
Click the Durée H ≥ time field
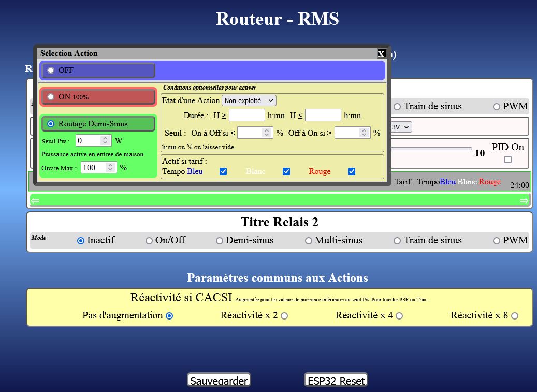(x=246, y=115)
